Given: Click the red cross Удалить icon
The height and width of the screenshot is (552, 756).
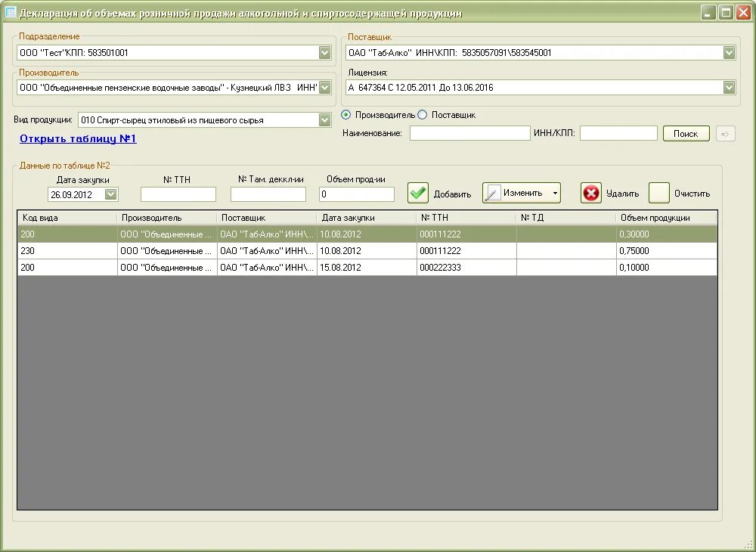Looking at the screenshot, I should 591,193.
